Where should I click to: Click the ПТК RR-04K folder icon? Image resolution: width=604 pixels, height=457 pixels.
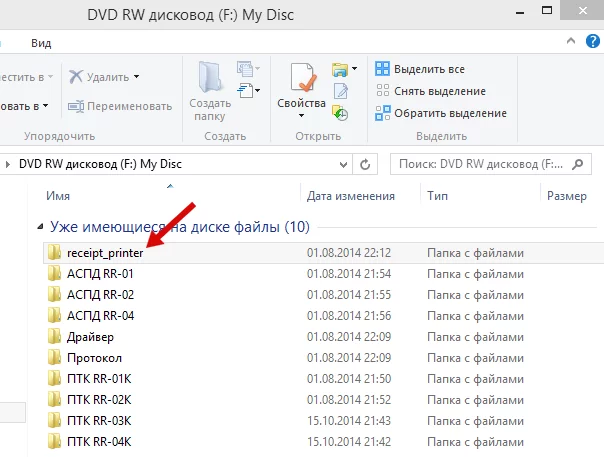pos(54,441)
